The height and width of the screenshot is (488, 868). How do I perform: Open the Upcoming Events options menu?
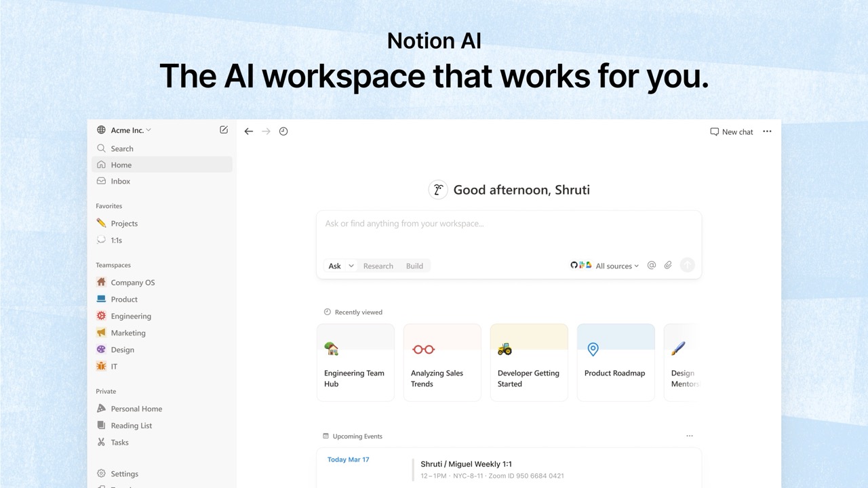690,436
